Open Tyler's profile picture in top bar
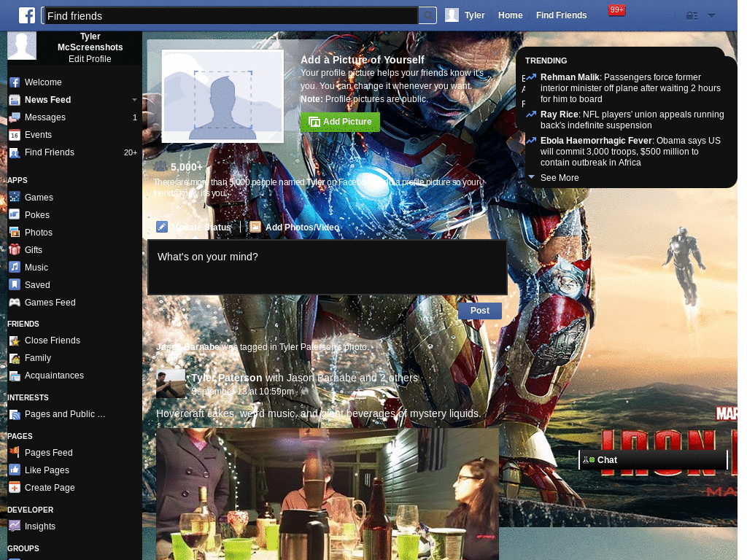 click(452, 15)
